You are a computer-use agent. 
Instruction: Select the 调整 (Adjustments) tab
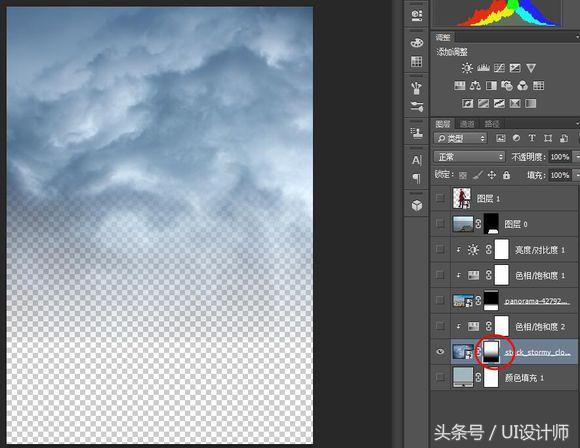click(443, 37)
